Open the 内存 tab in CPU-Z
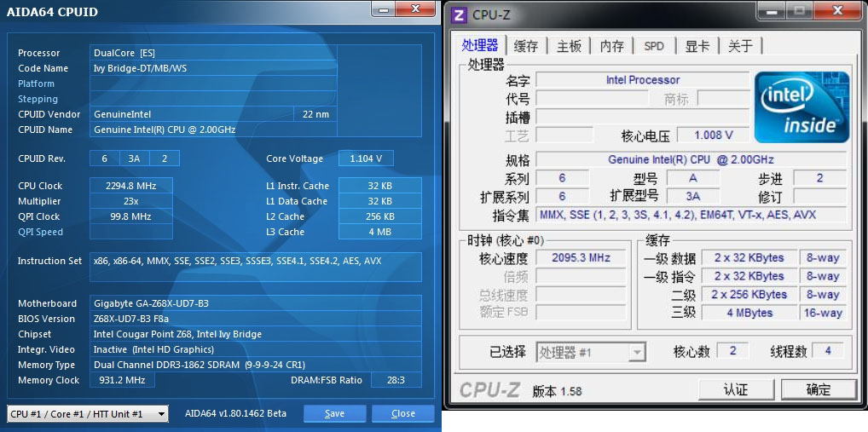The image size is (868, 432). (x=611, y=46)
